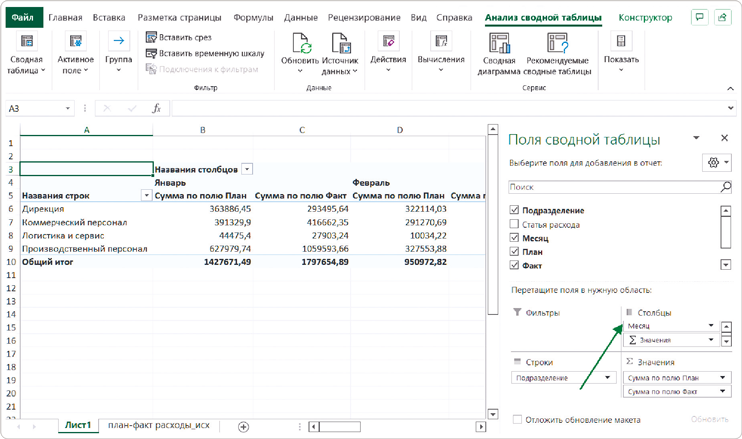Open the план-факт расходы_исх sheet tab
The image size is (742, 439).
click(158, 426)
